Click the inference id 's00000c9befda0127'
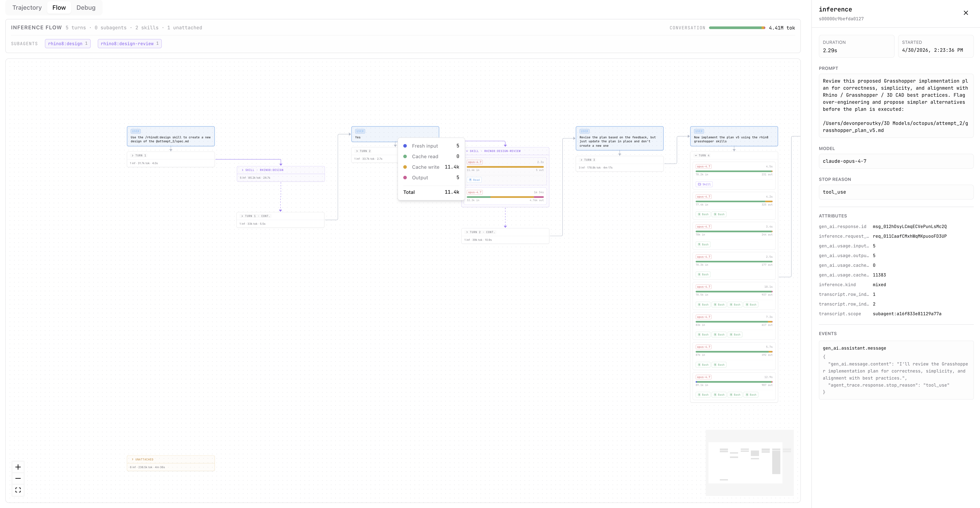This screenshot has width=980, height=508. click(x=841, y=19)
